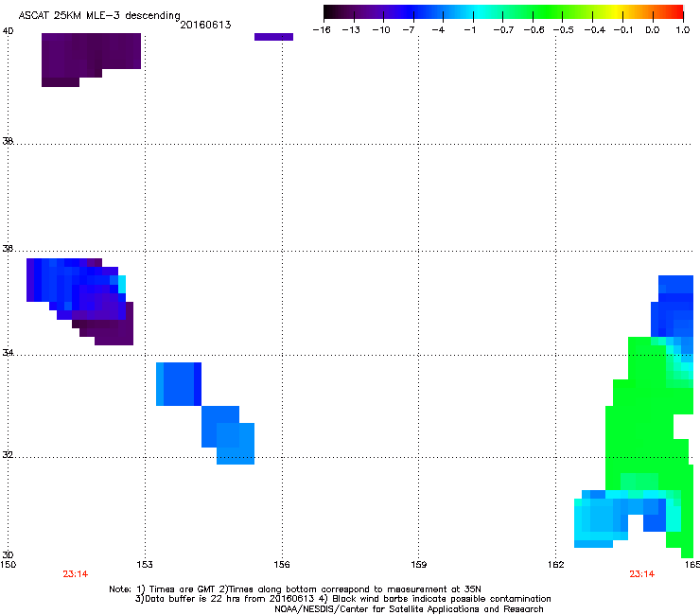Click the date label "20160613" under the title

click(205, 25)
